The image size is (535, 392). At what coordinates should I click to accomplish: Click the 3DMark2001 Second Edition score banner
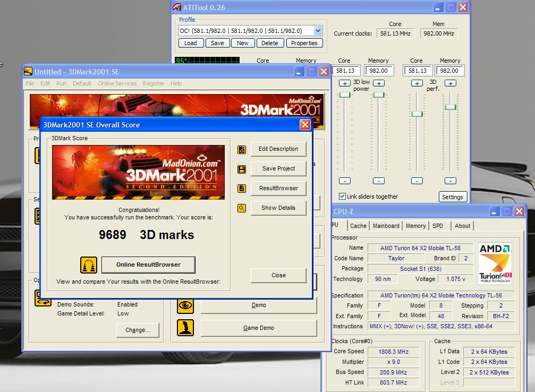click(138, 172)
